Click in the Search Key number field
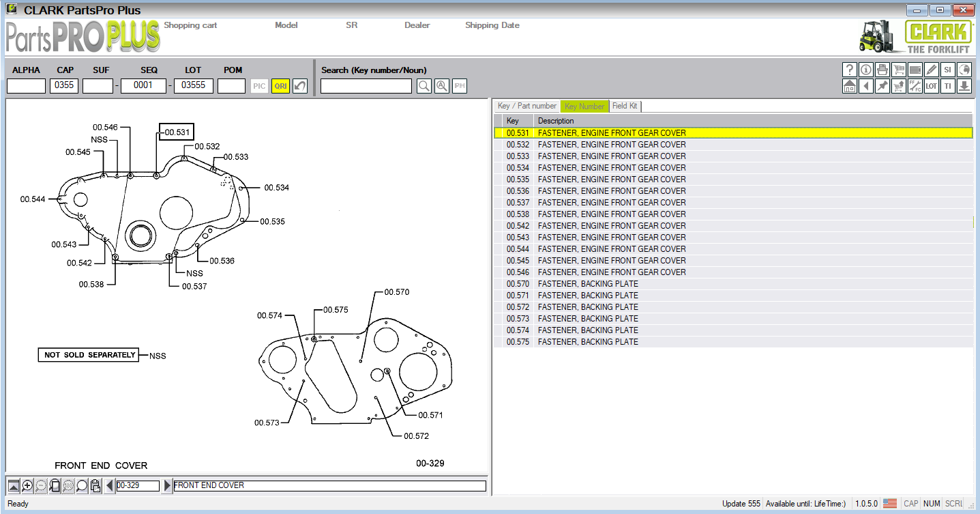The image size is (980, 514). pos(366,86)
